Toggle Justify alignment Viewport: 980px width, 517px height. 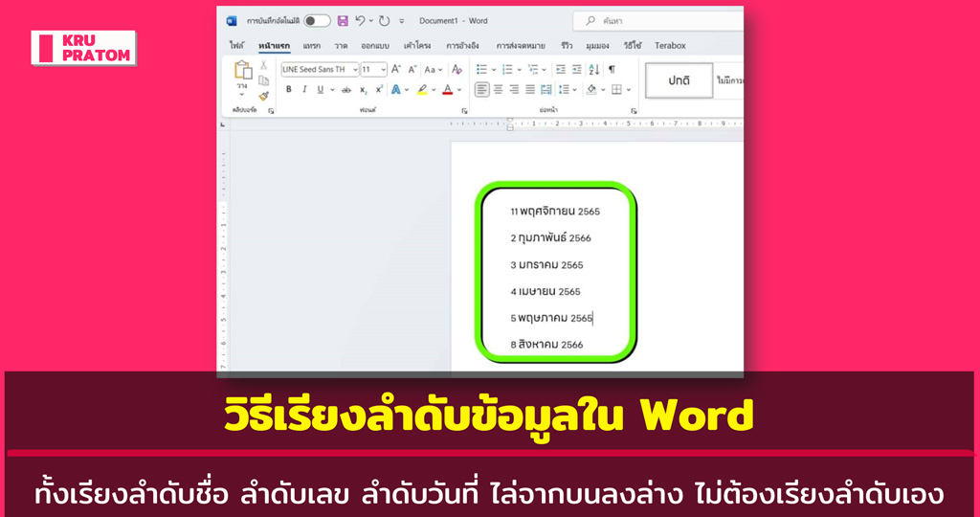pyautogui.click(x=530, y=90)
